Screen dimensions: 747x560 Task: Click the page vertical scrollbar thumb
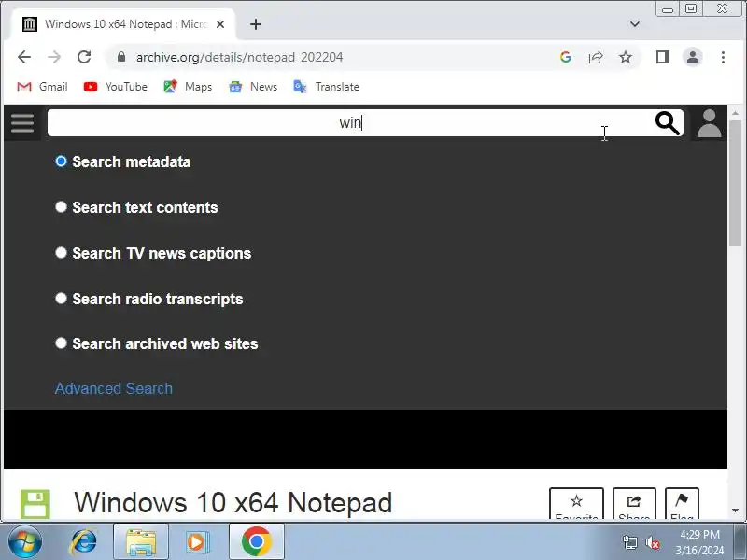735,183
